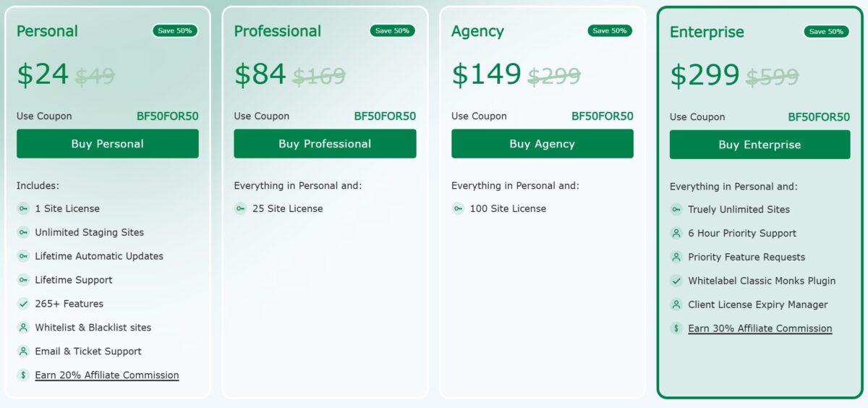Click Save 50% badge on Enterprise plan
868x408 pixels.
pyautogui.click(x=826, y=31)
